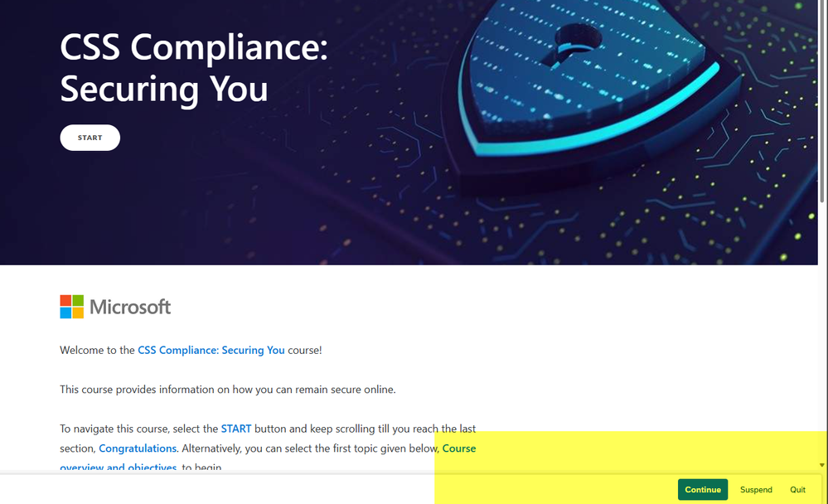Screen dimensions: 828x504
Task: Click the Microsoft wordmark text
Action: pos(130,308)
